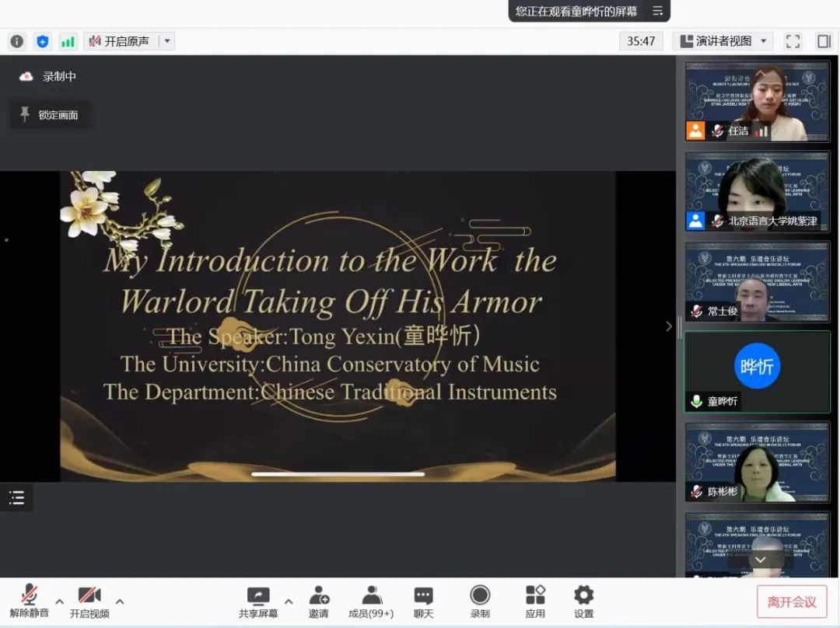The height and width of the screenshot is (628, 840).
Task: Leave the meeting via 离开会议
Action: coord(792,602)
